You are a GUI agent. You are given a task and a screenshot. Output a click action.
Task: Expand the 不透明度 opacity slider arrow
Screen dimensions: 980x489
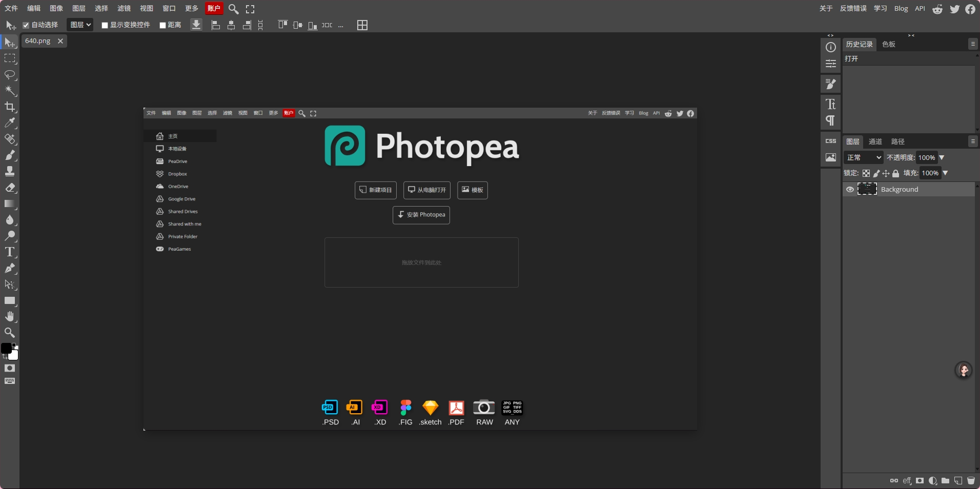[x=942, y=157]
